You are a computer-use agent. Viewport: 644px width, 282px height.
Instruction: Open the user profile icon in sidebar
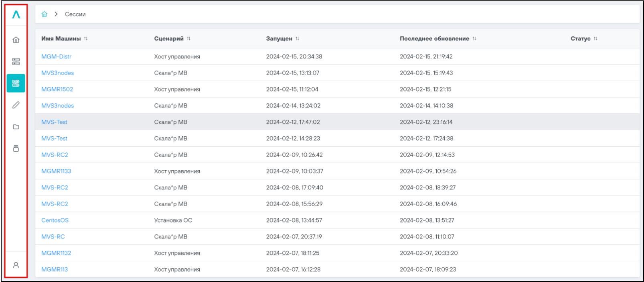click(x=16, y=265)
